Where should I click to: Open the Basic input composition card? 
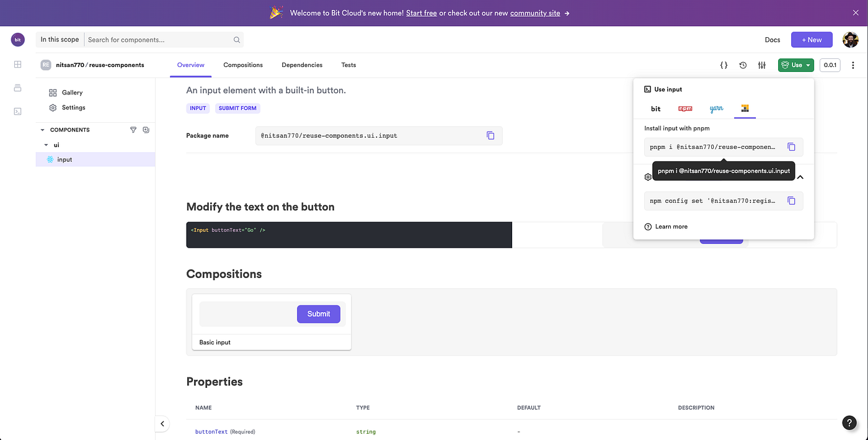[x=272, y=322]
